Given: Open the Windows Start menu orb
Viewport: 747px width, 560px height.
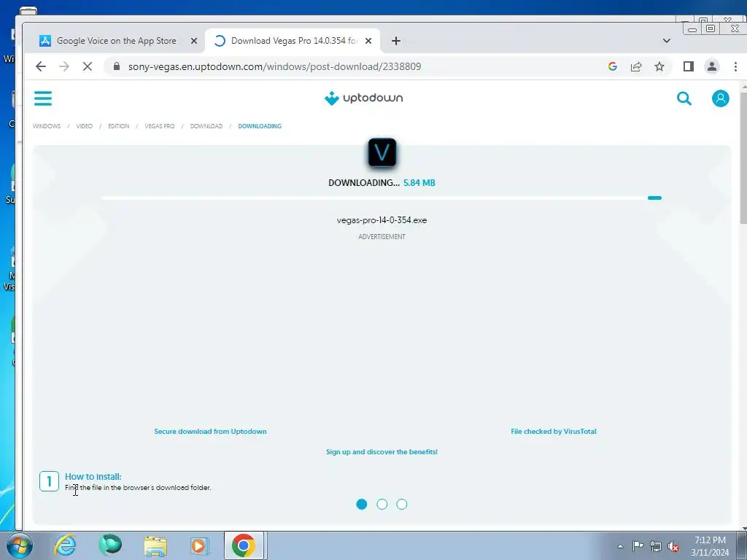Looking at the screenshot, I should (x=20, y=545).
